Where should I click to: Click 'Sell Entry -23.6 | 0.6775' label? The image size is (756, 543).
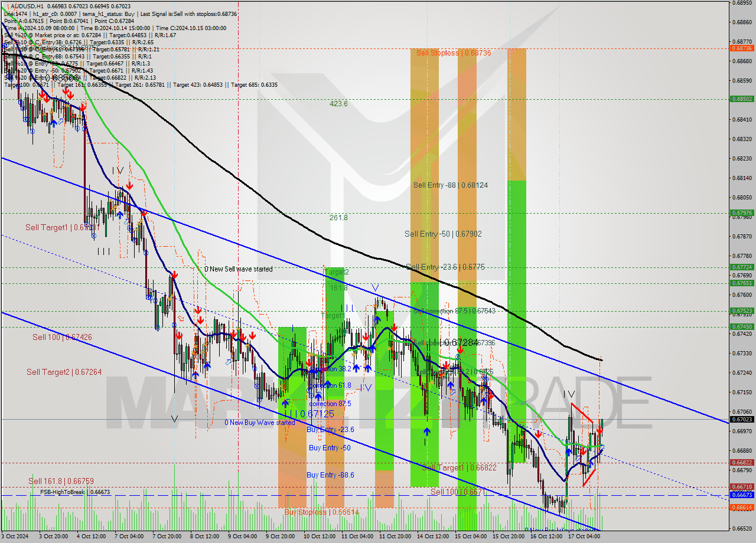point(446,267)
